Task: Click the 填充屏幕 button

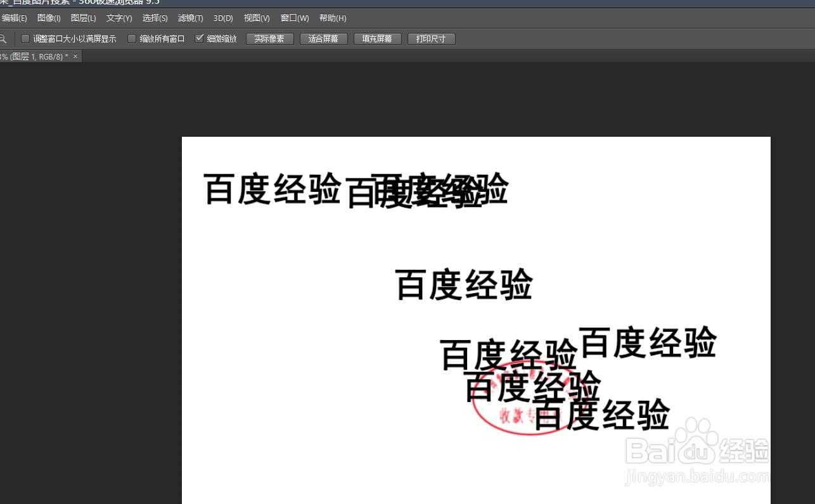Action: [x=377, y=39]
